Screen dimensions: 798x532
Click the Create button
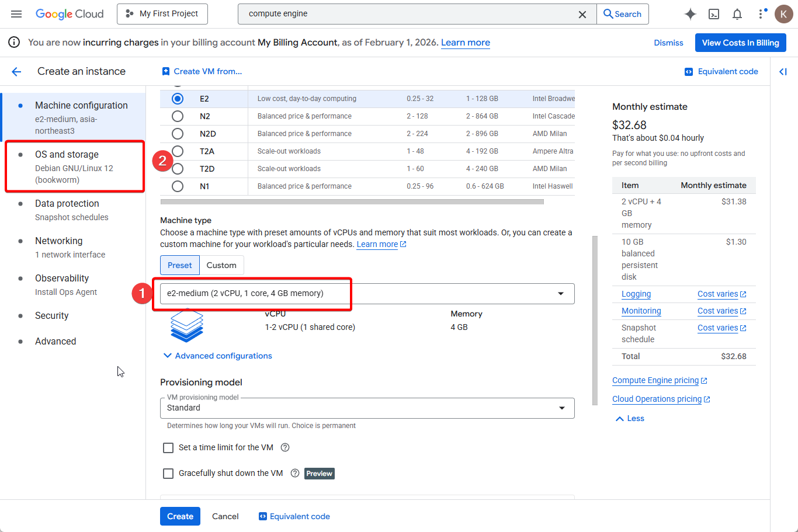180,516
